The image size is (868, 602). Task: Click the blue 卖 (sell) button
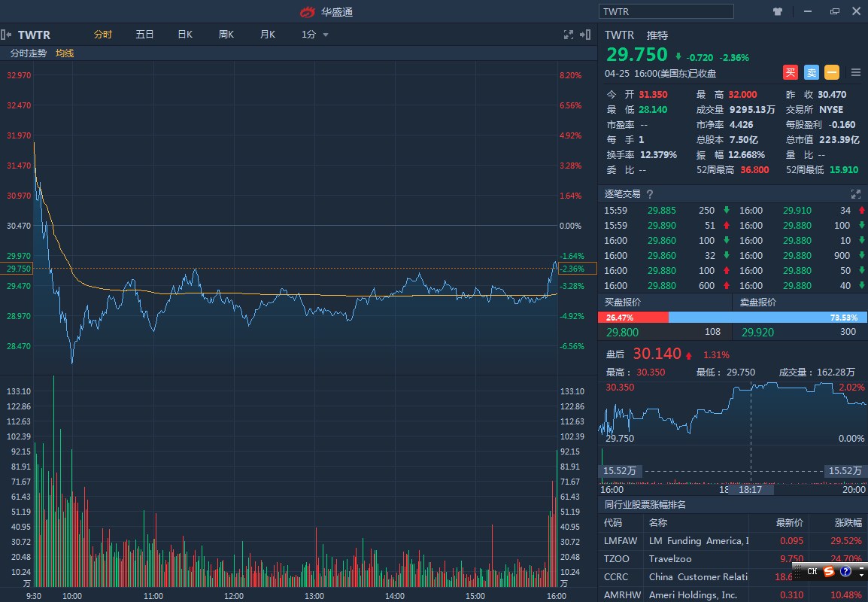click(811, 72)
